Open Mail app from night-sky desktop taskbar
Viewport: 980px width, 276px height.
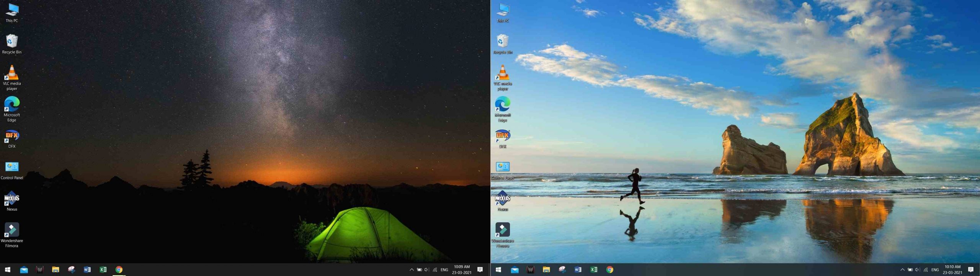pos(24,269)
